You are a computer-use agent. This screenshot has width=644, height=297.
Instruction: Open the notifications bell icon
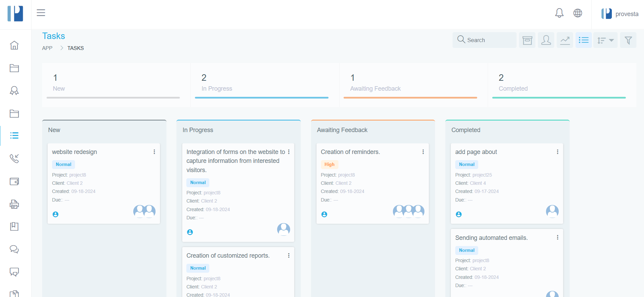click(x=559, y=13)
